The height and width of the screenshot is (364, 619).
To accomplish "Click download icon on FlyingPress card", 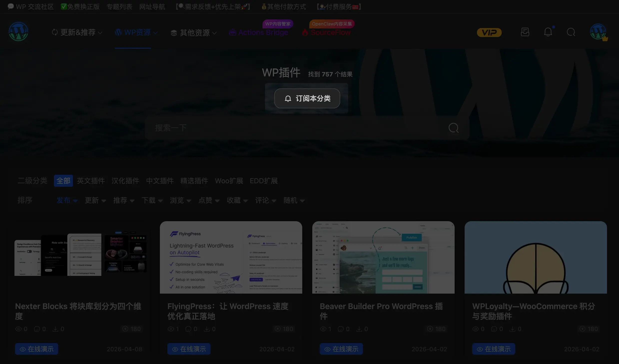I will click(x=207, y=329).
